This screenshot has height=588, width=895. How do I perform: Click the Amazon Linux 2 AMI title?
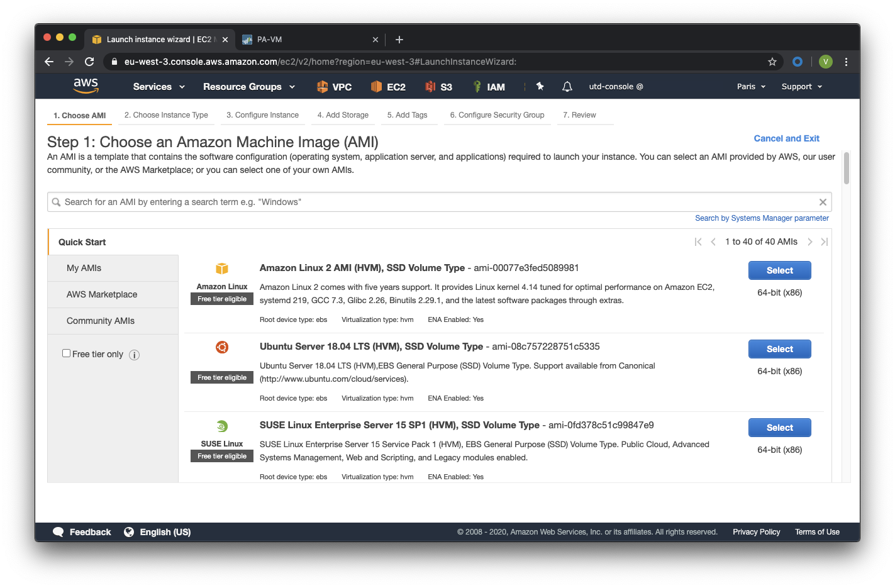coord(362,268)
